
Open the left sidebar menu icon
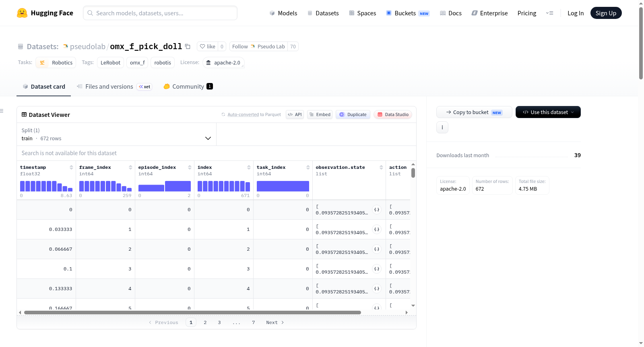click(2, 111)
